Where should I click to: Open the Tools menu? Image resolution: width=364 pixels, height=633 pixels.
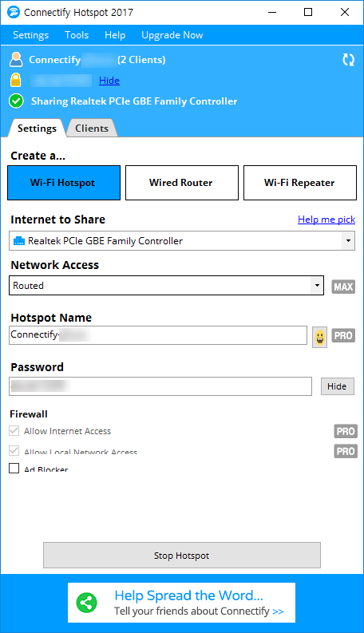click(77, 35)
